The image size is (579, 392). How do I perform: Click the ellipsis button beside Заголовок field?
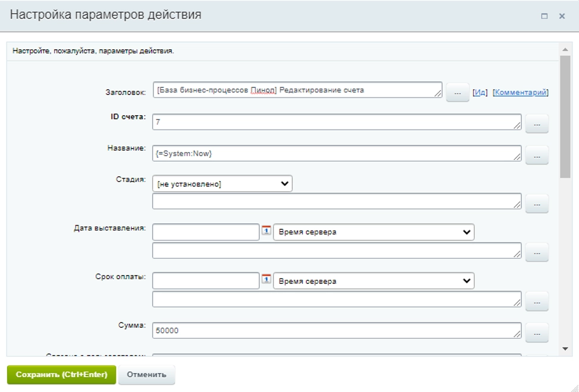(457, 93)
